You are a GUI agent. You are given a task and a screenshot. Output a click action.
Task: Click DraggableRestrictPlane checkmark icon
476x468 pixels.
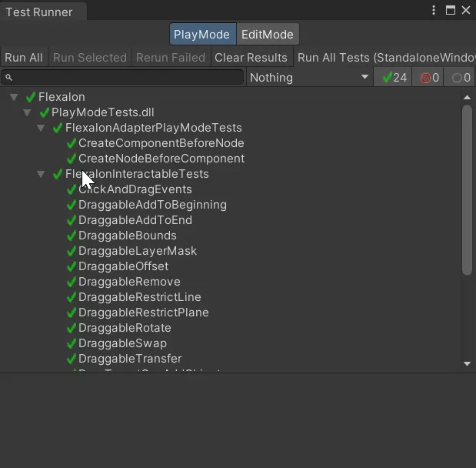pyautogui.click(x=72, y=313)
